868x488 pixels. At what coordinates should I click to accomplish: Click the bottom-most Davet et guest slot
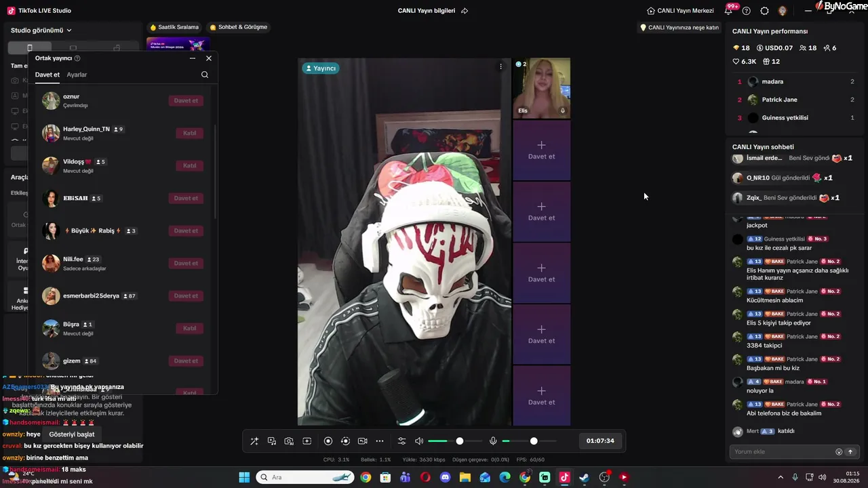(541, 396)
